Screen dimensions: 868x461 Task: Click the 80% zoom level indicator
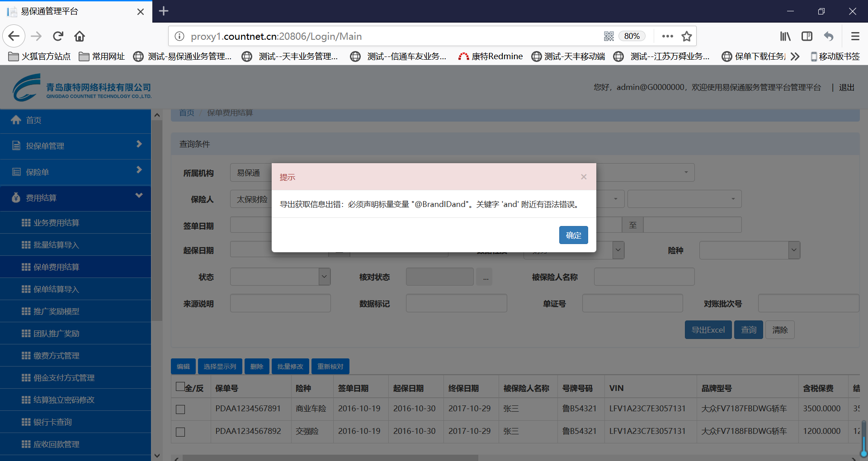tap(632, 36)
